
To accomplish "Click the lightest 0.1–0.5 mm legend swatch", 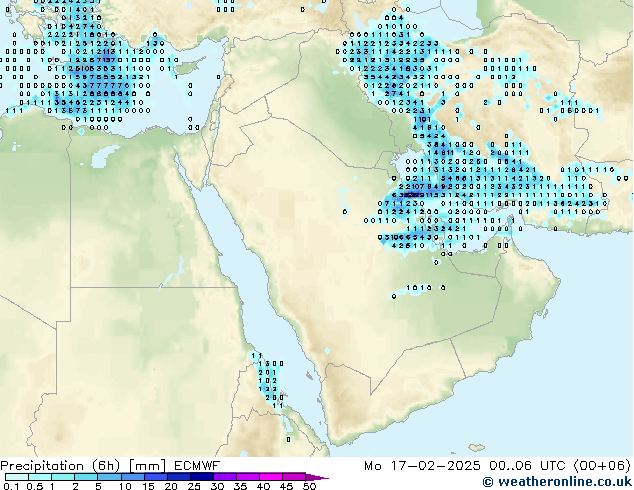I will point(17,477).
